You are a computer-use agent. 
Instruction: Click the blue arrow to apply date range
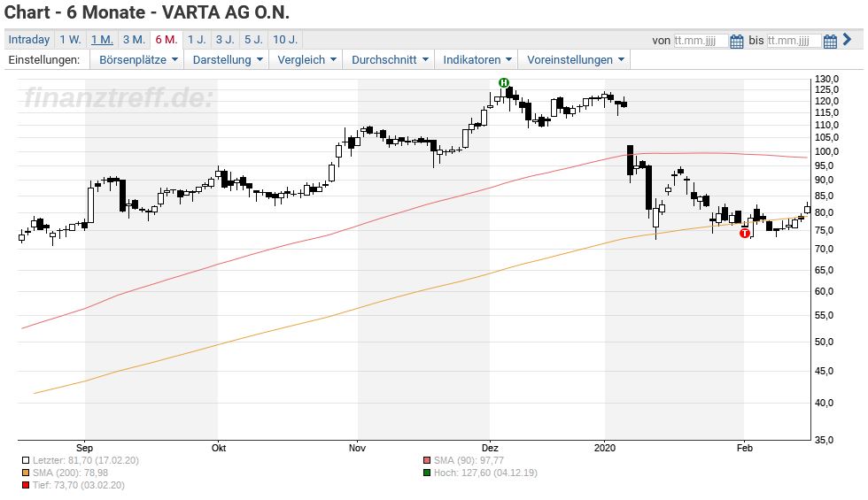[847, 39]
